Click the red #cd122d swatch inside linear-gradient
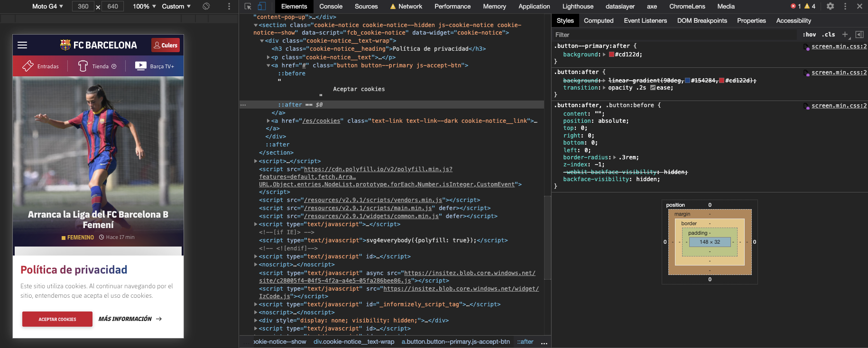The width and height of the screenshot is (868, 348). pyautogui.click(x=721, y=81)
